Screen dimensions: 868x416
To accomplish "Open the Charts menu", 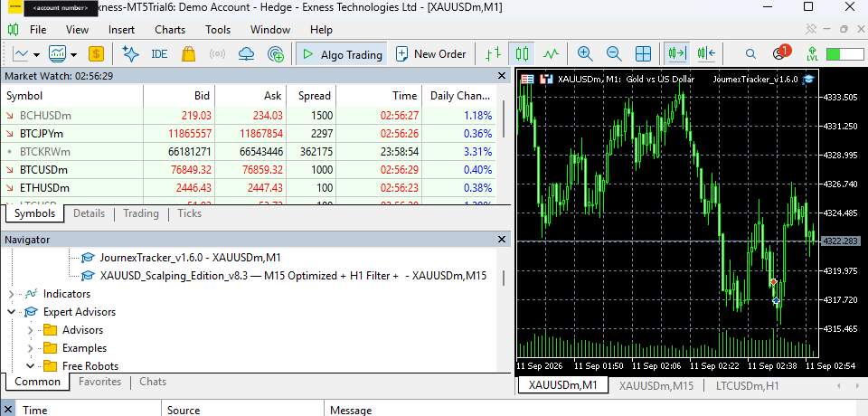I will (x=170, y=30).
